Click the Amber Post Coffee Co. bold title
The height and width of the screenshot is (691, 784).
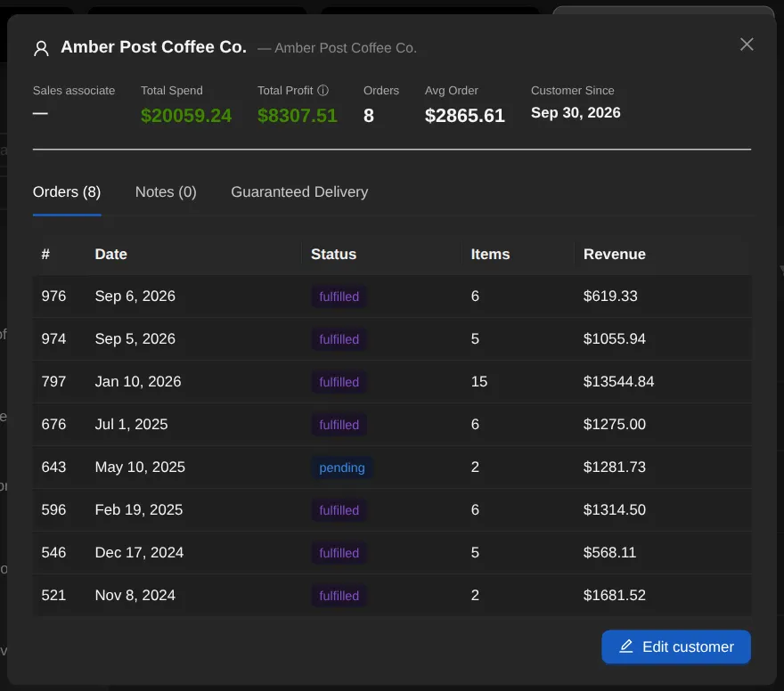pos(153,47)
